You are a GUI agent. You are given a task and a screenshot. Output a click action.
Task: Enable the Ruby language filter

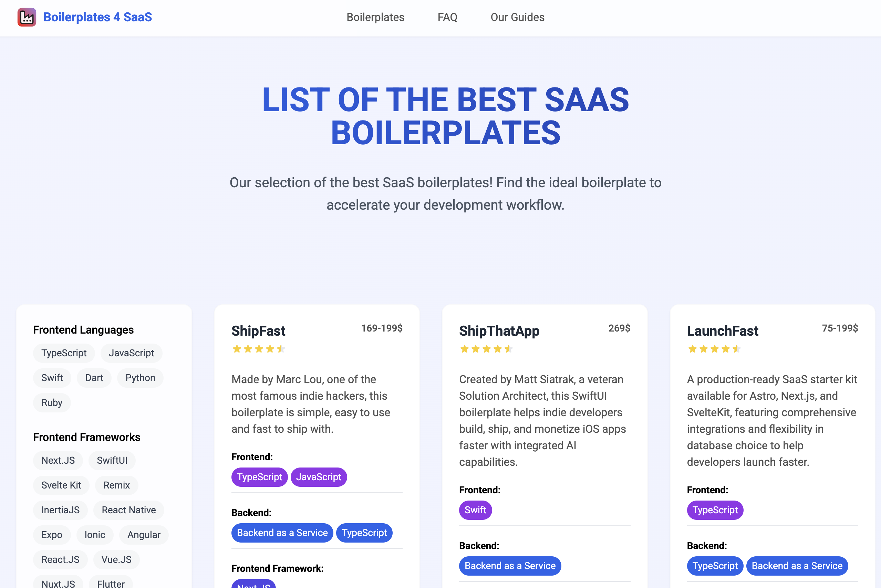[52, 402]
